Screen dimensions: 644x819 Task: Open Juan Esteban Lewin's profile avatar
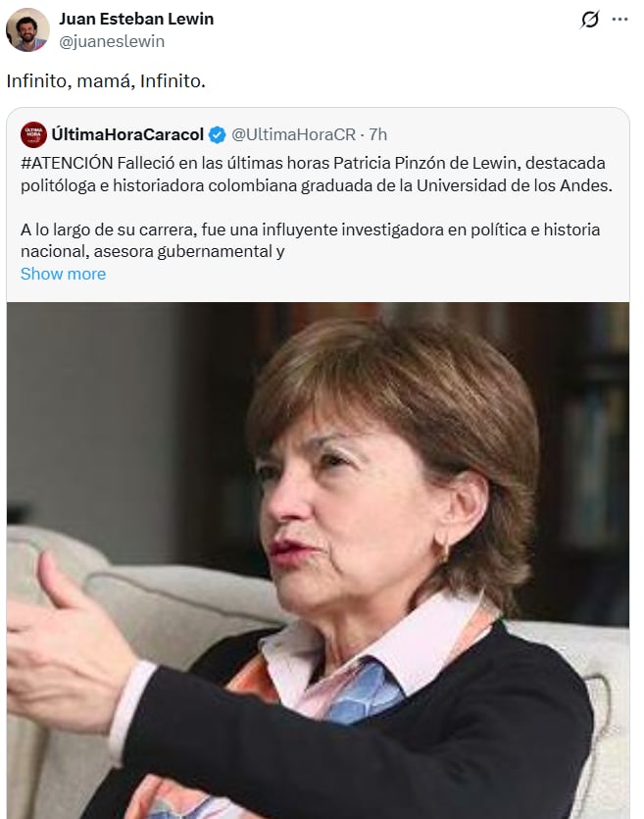pos(29,27)
